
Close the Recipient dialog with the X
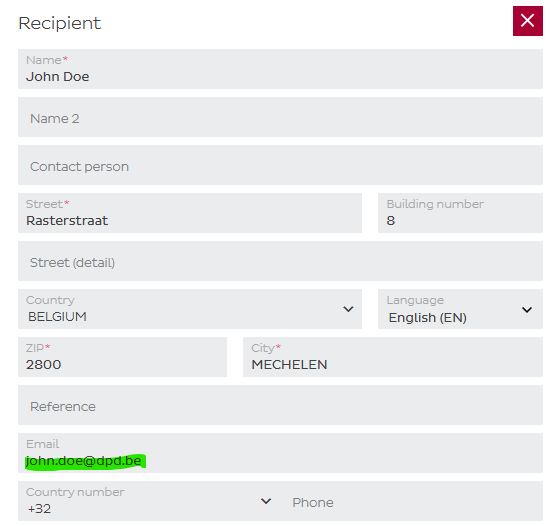(528, 21)
